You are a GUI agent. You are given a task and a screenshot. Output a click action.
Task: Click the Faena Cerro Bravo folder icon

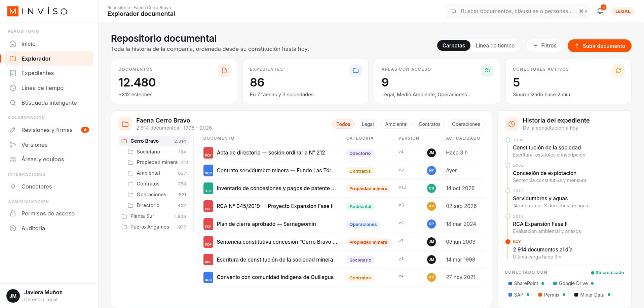point(125,124)
